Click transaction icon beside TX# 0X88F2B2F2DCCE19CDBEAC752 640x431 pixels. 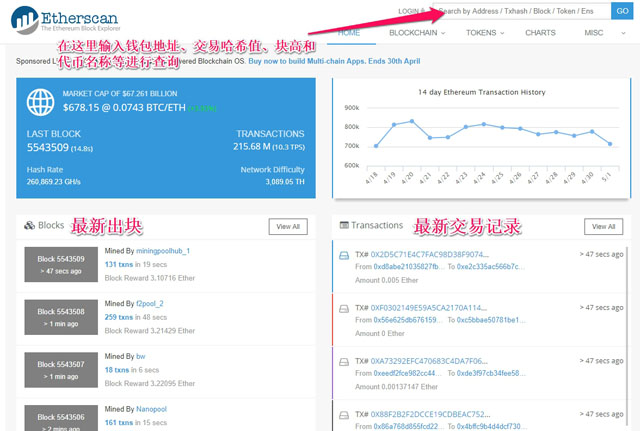point(344,415)
